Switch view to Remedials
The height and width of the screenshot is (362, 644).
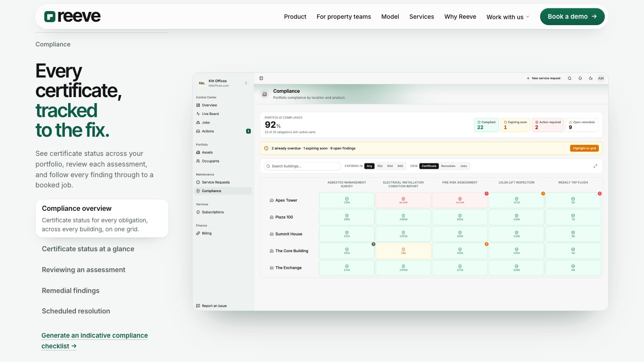[448, 166]
